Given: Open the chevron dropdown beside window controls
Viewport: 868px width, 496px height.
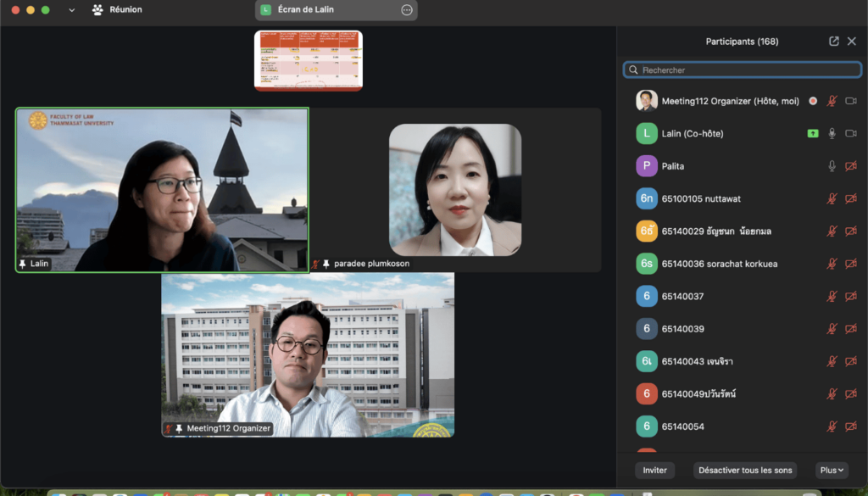Looking at the screenshot, I should click(71, 10).
